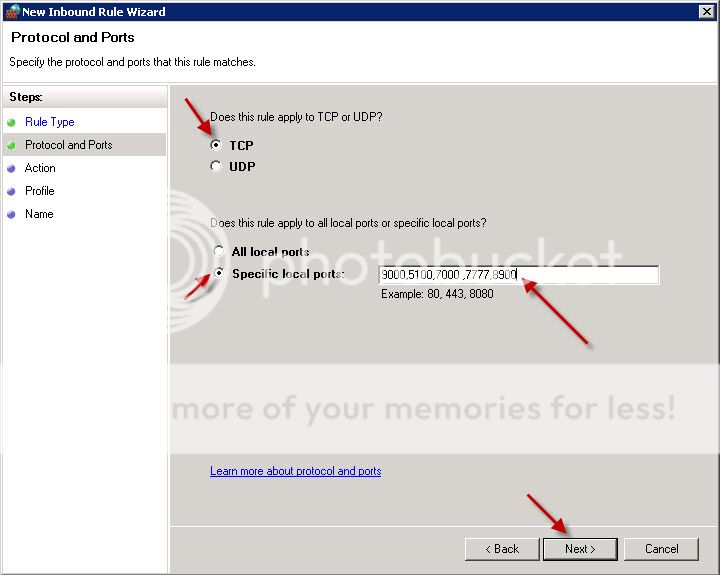This screenshot has height=575, width=720.
Task: Click the blue bullet beside Name
Action: (12, 214)
